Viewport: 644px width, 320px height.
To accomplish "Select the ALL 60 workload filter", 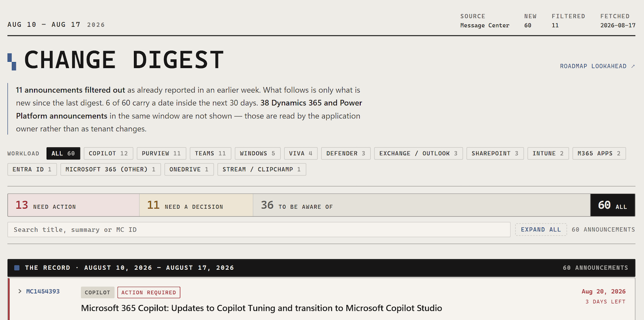I will (x=63, y=153).
